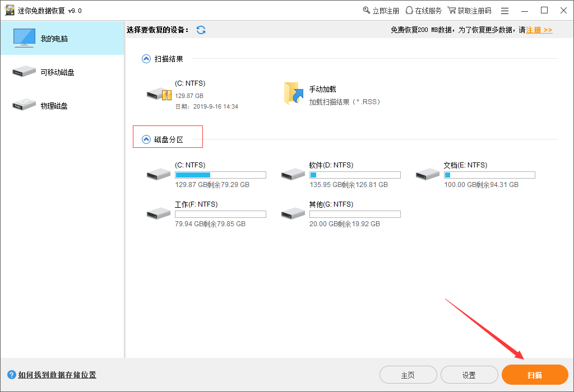574x392 pixels.
Task: Click the 工作(F: NTFS) label
Action: tap(197, 204)
